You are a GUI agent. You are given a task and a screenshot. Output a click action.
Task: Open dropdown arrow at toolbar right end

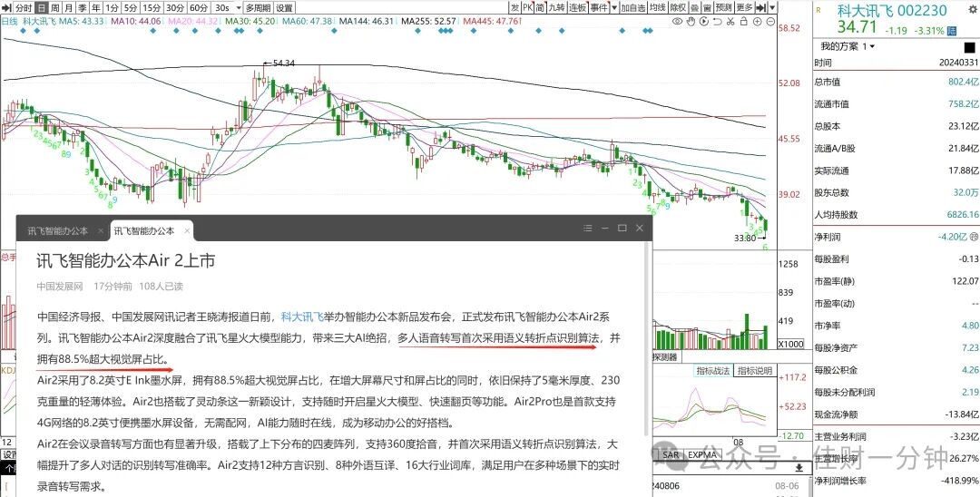tap(773, 8)
